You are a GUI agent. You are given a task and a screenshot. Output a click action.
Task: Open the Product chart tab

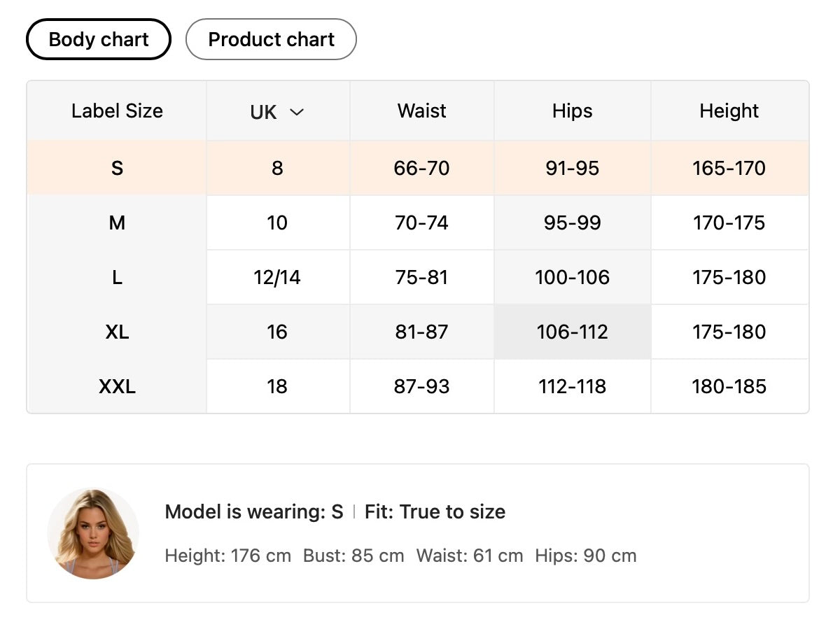click(x=271, y=39)
